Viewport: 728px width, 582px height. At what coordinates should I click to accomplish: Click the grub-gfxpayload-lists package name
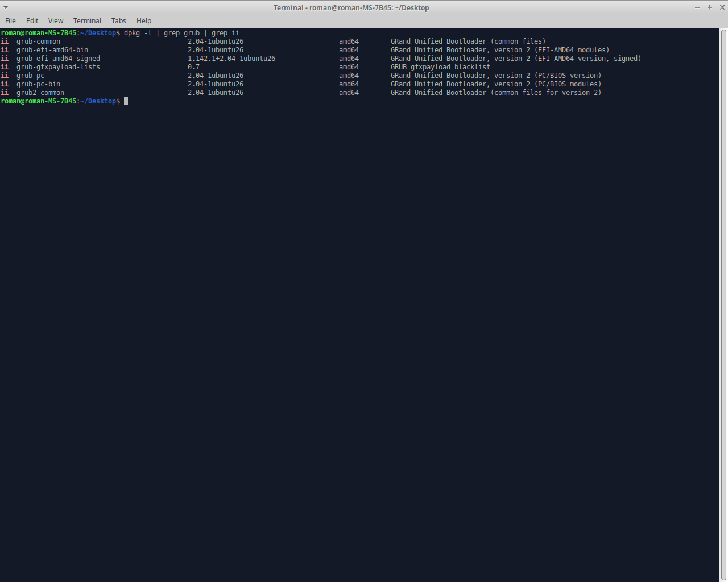click(58, 67)
